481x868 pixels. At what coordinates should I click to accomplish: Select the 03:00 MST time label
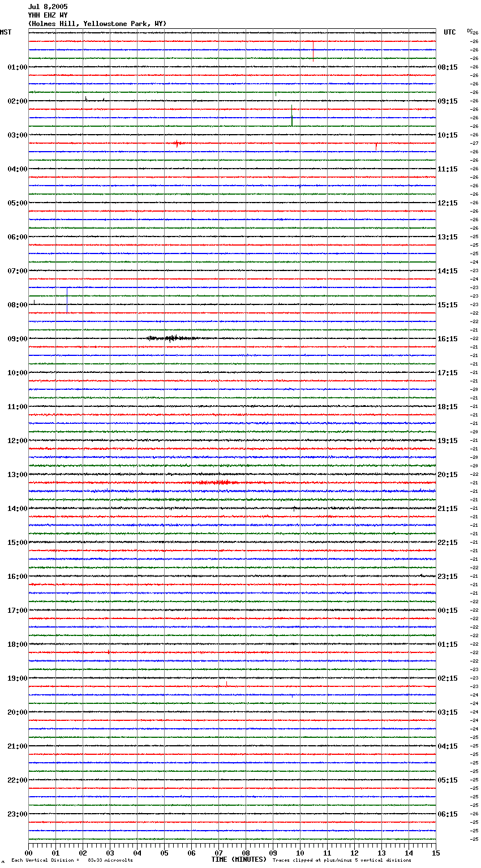coord(18,135)
